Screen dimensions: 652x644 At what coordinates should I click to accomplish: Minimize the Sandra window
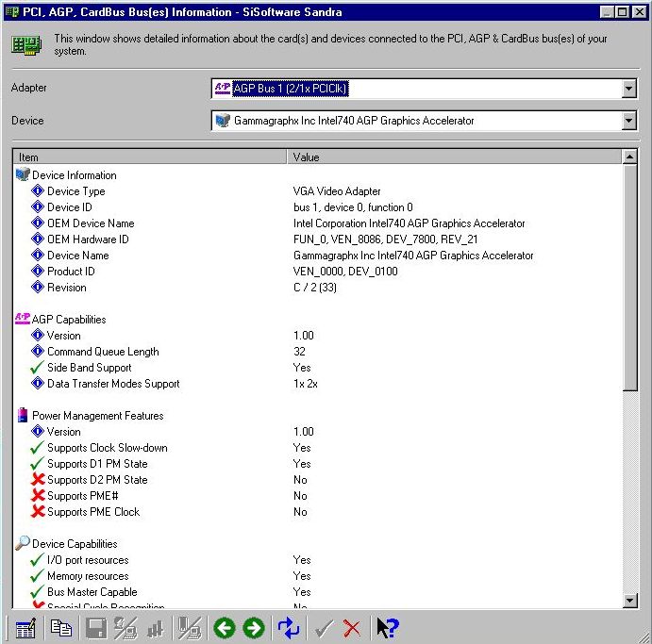tap(607, 12)
